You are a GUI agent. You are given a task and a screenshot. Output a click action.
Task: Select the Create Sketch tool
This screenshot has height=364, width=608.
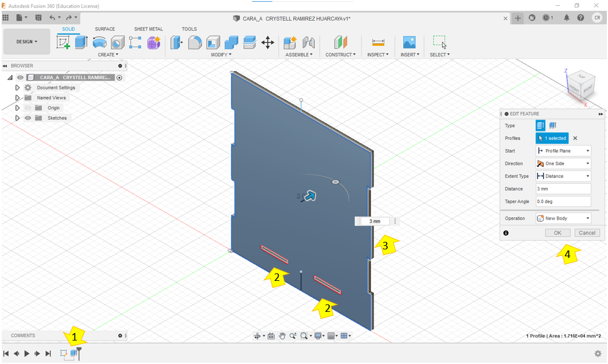point(63,42)
